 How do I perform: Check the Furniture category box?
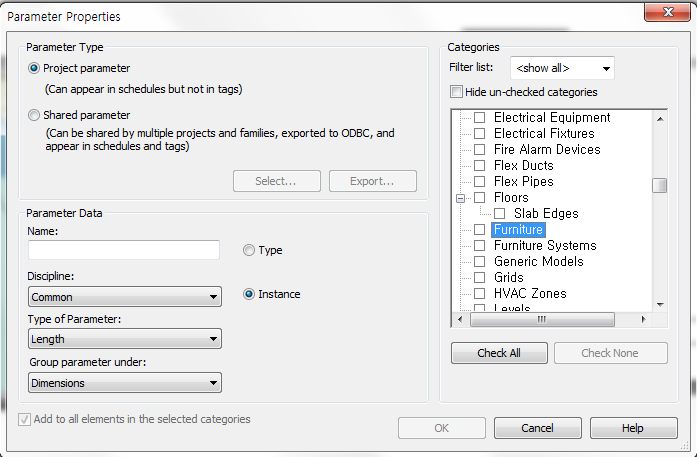[x=480, y=230]
